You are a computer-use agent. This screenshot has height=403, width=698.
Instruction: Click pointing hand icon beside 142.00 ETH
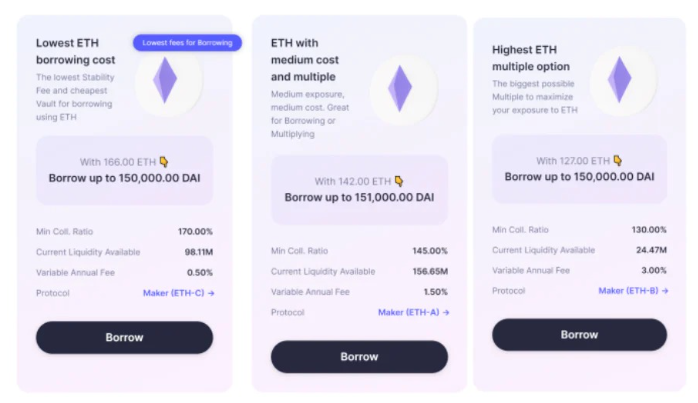click(x=399, y=181)
